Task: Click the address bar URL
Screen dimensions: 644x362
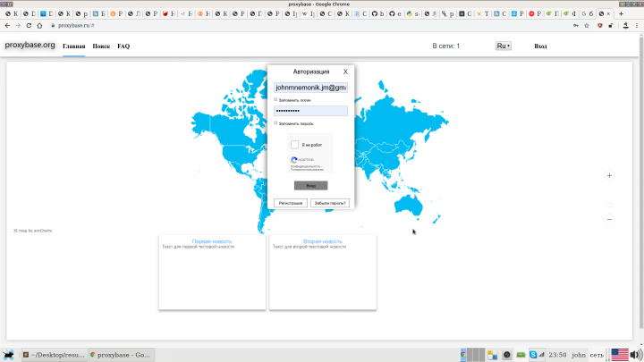Action: coord(76,25)
